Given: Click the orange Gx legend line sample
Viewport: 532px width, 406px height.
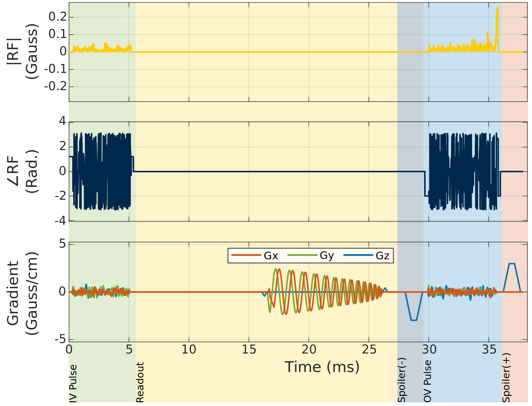Looking at the screenshot, I should tap(246, 255).
